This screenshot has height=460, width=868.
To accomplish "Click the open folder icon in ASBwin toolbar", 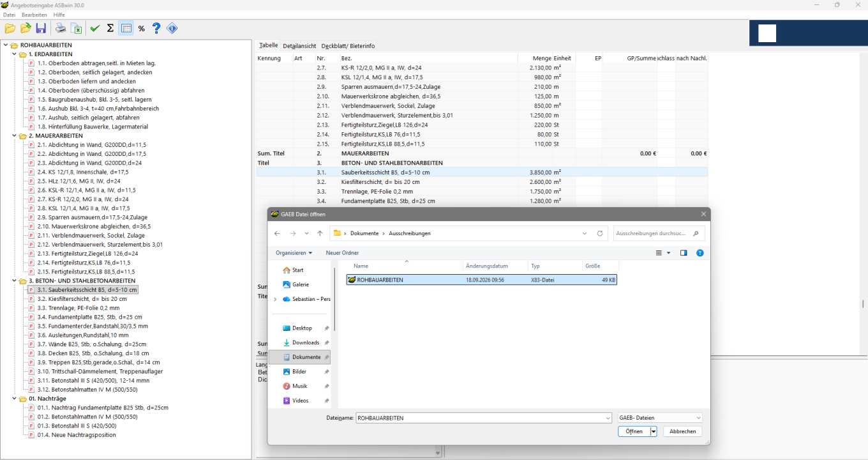I will coord(10,28).
